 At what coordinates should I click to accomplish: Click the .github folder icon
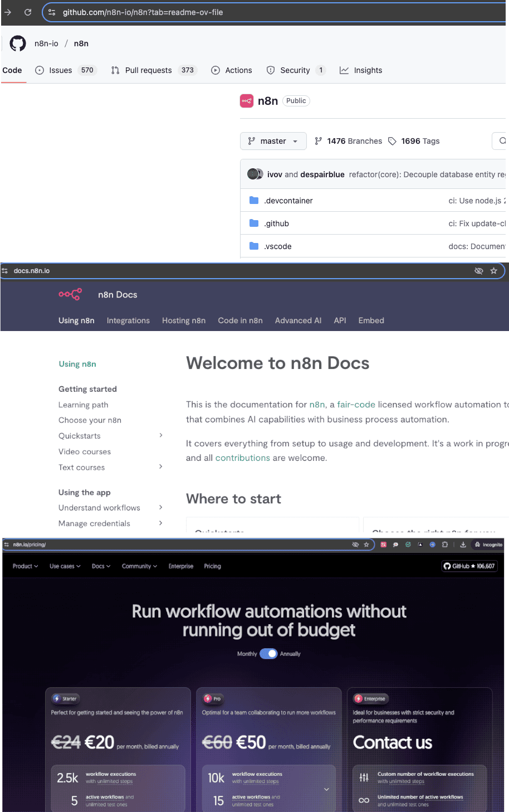(x=254, y=223)
